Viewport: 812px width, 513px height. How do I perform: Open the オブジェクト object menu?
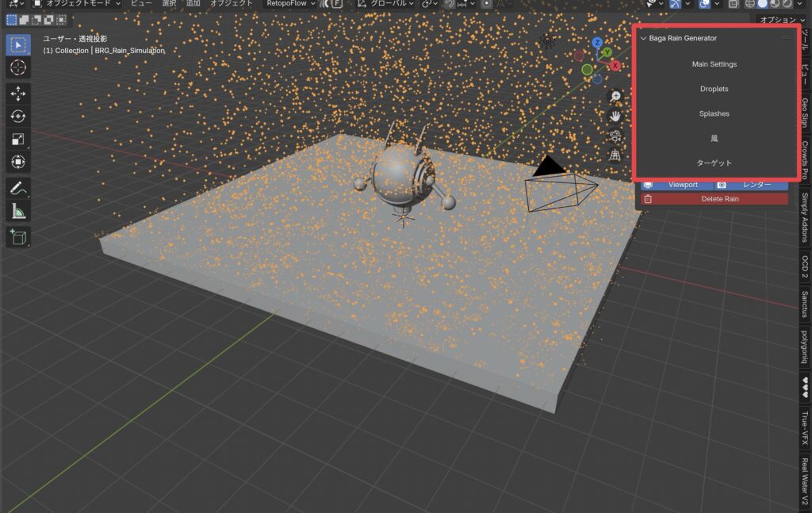tap(231, 4)
